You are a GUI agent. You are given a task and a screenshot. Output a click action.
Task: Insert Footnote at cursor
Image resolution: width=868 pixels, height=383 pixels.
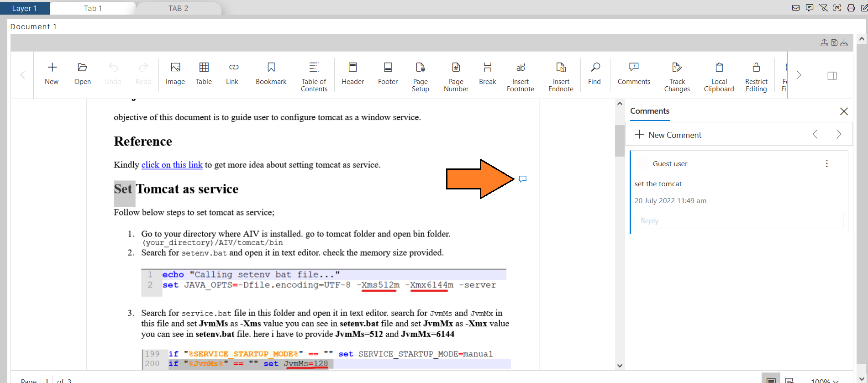pos(521,77)
